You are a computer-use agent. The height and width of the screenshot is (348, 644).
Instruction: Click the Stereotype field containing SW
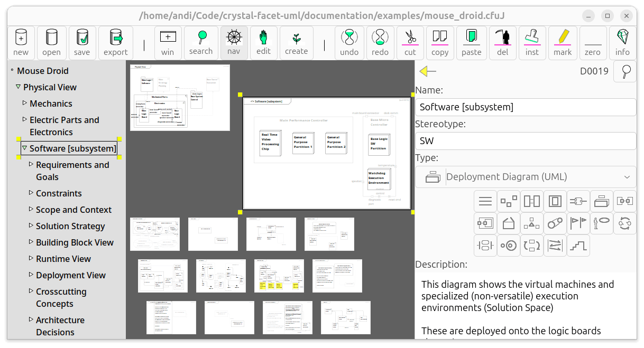[x=525, y=141]
